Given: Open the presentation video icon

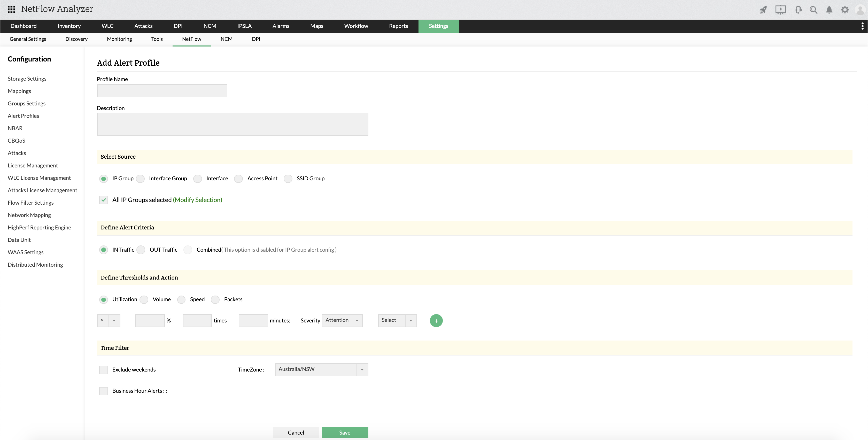Looking at the screenshot, I should (780, 10).
